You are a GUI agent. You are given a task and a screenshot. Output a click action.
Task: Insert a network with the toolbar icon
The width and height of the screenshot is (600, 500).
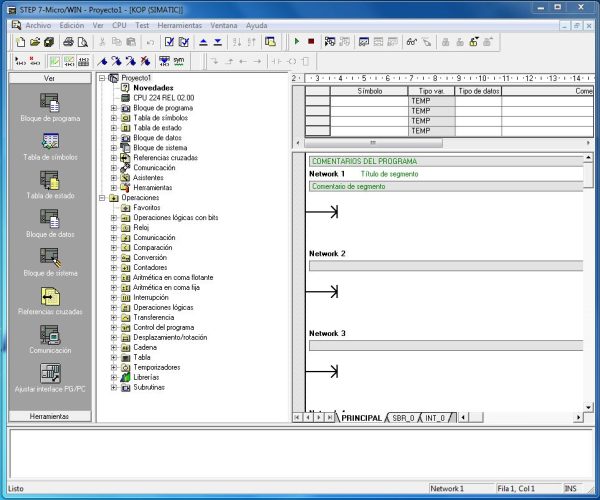[x=20, y=61]
